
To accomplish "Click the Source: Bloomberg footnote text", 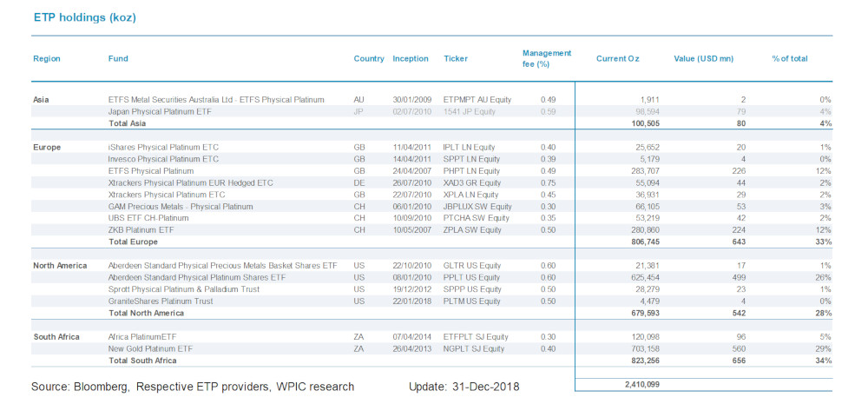I will click(x=193, y=387).
